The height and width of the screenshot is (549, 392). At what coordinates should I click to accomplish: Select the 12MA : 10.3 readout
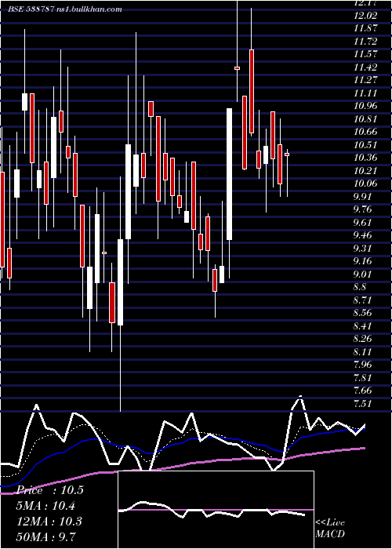point(49,521)
